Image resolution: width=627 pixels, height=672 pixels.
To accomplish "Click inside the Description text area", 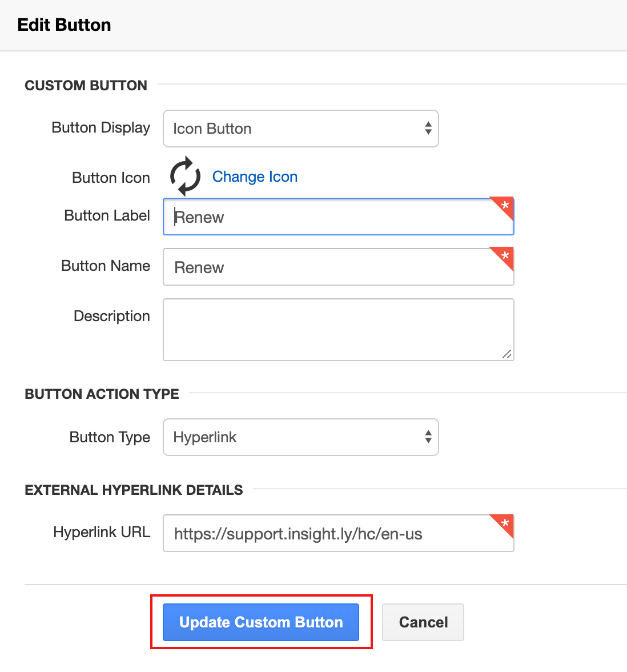I will (x=338, y=330).
